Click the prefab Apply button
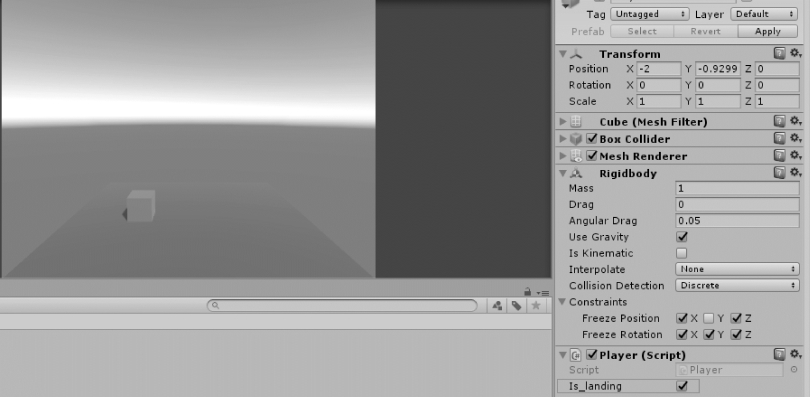Screen dimensions: 810x397 [x=768, y=31]
